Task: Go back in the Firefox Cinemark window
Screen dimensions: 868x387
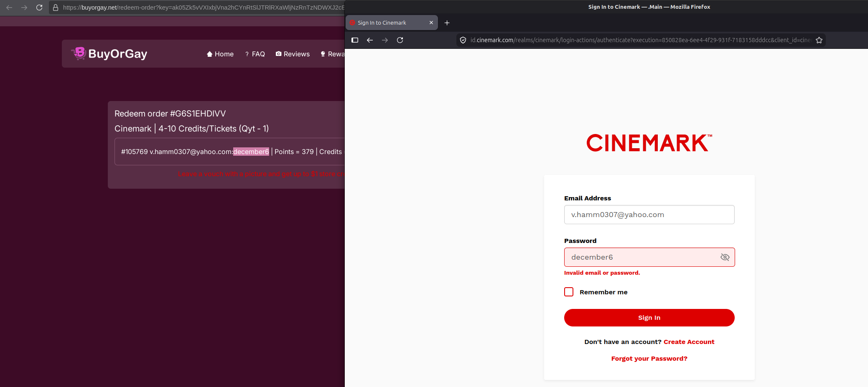Action: (x=370, y=40)
